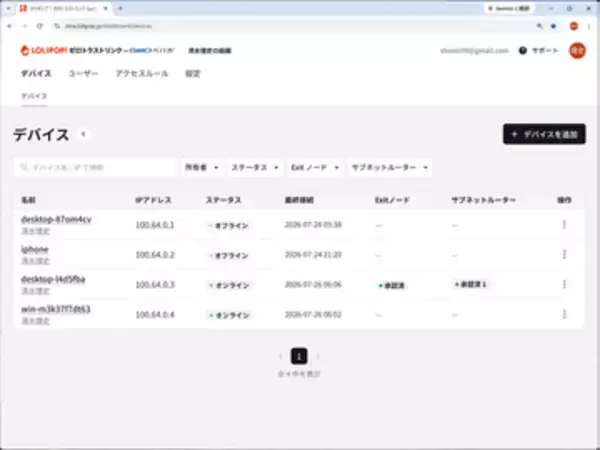This screenshot has height=450, width=600.
Task: Click IP address 100.64.0.1
Action: coord(155,225)
